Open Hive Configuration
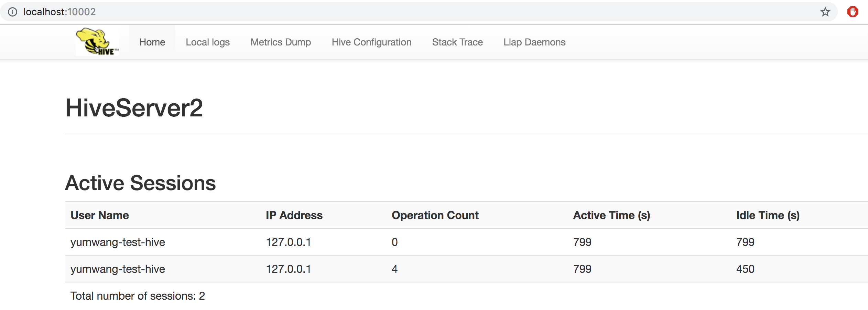 [x=372, y=42]
